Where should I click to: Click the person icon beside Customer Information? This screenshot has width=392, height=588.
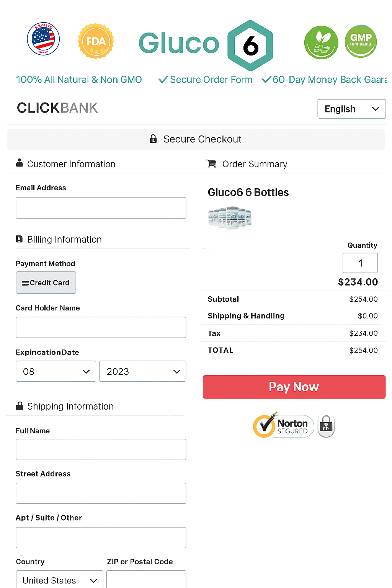[x=19, y=163]
